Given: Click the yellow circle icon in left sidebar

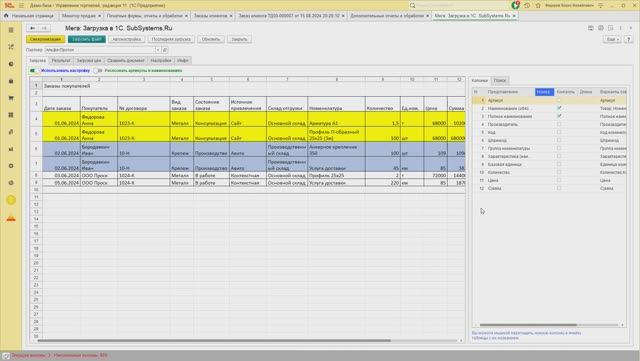Looking at the screenshot, I should (x=11, y=200).
